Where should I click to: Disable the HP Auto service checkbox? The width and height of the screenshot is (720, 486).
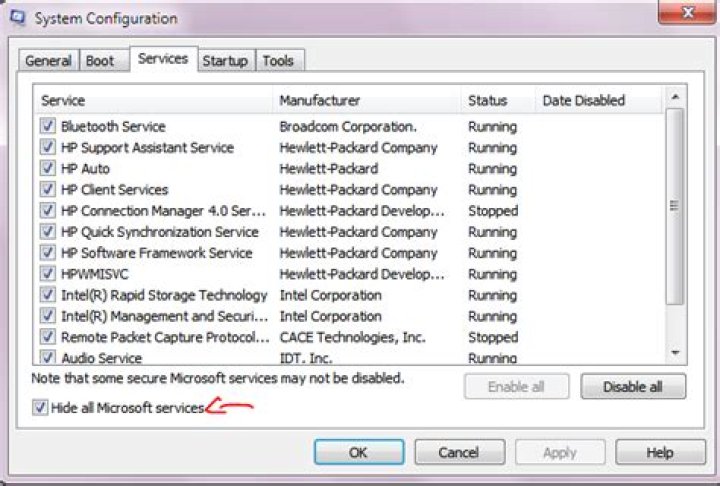(x=48, y=169)
